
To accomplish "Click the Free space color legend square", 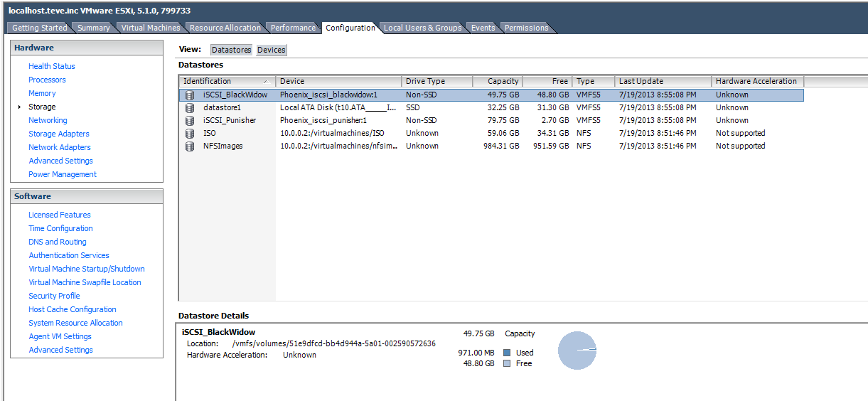I will [507, 363].
